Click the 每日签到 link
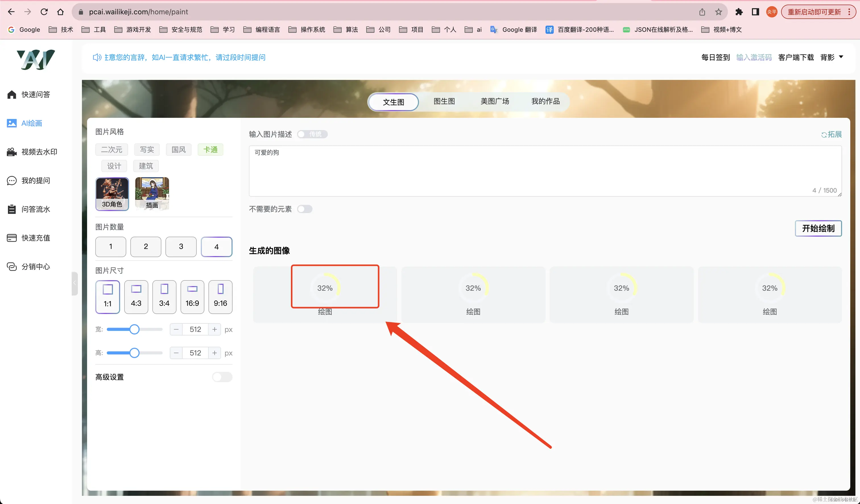860x504 pixels. point(715,57)
